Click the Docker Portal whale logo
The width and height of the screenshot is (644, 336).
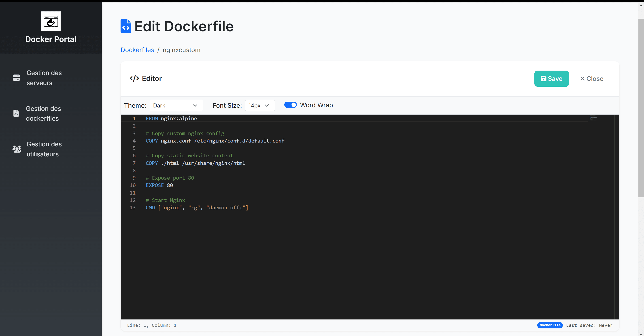(x=51, y=21)
